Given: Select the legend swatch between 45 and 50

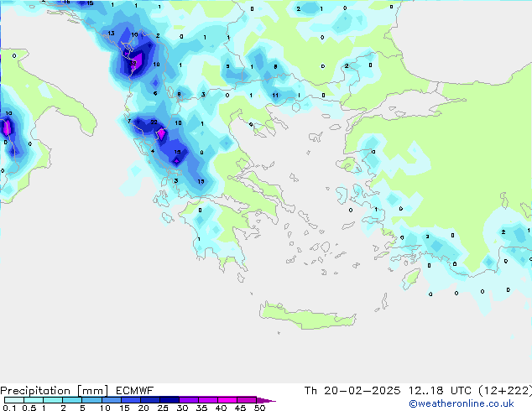Looking at the screenshot, I should click(247, 400).
